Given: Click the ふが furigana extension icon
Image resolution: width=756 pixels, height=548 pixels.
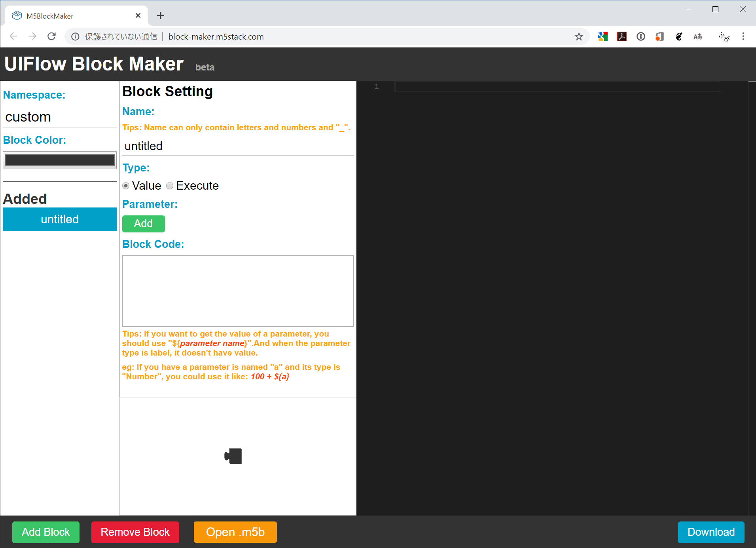Looking at the screenshot, I should [x=724, y=36].
